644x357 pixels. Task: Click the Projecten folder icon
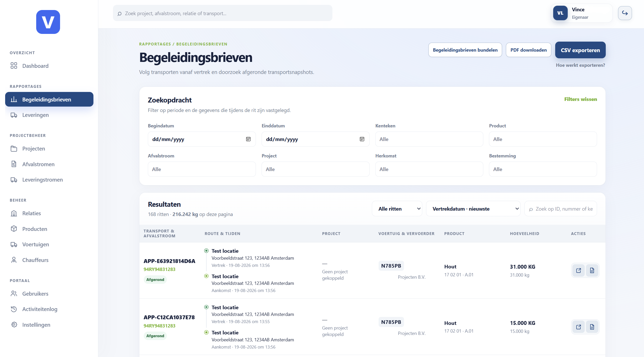(x=14, y=148)
